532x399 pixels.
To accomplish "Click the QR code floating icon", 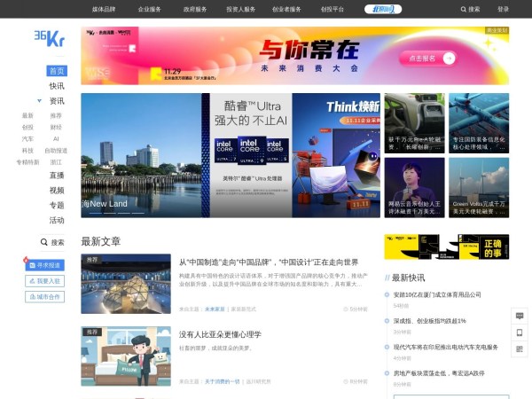I will coord(520,349).
